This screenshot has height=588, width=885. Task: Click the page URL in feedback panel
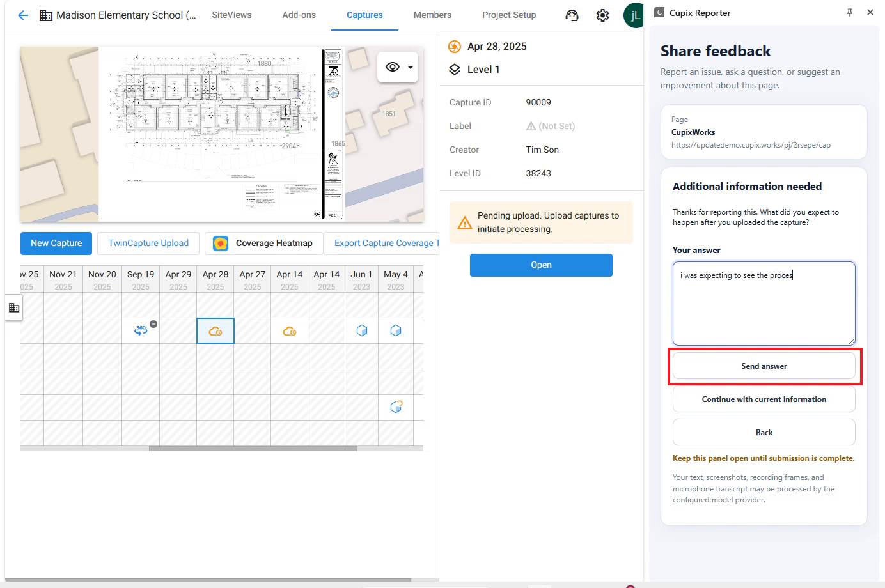pos(751,145)
